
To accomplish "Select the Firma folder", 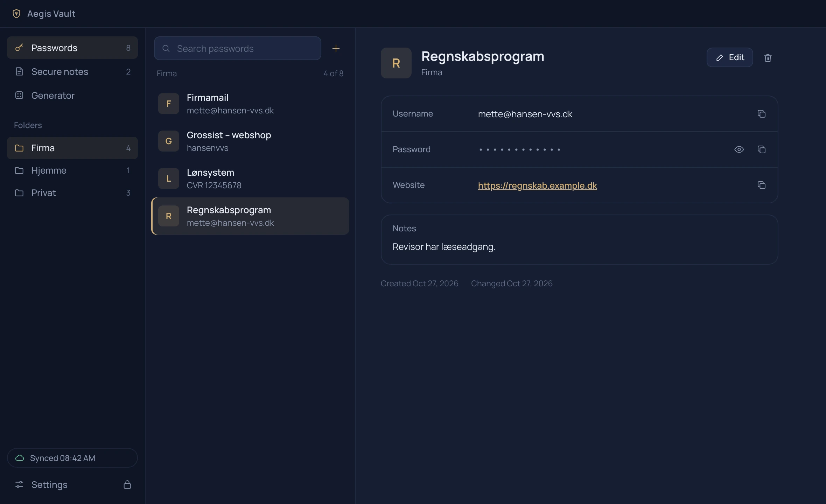I will point(72,148).
